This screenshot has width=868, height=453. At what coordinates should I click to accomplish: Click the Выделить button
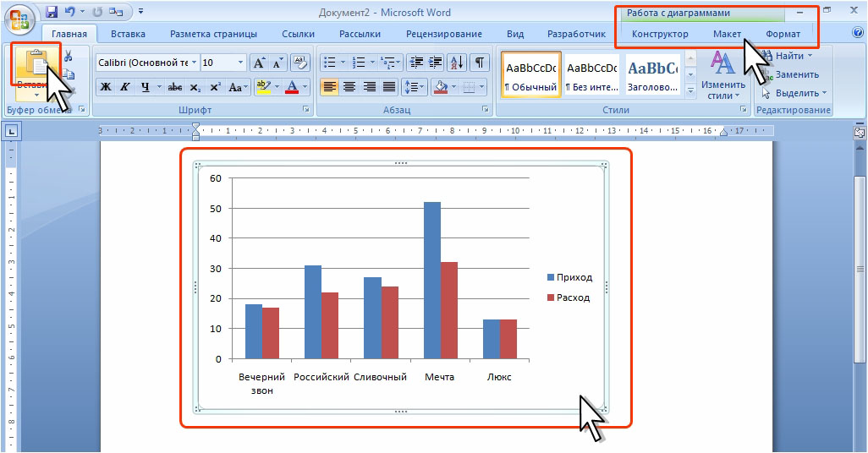pyautogui.click(x=794, y=93)
